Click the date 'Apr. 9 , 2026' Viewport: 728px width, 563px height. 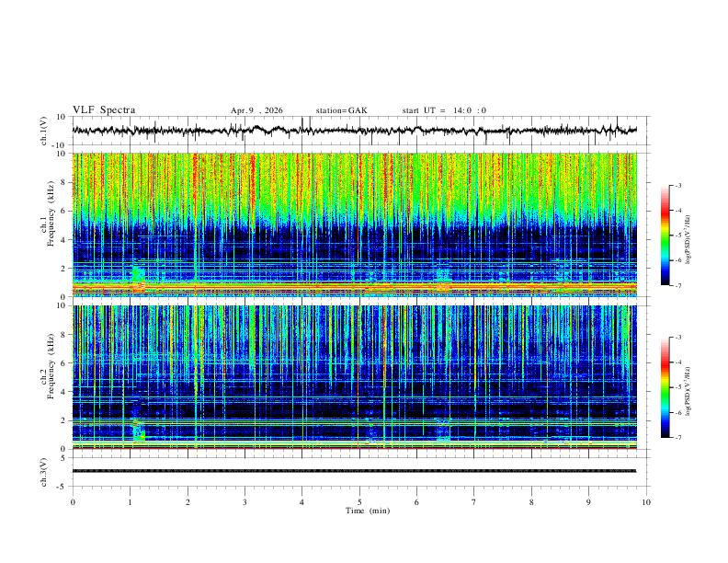tap(256, 110)
